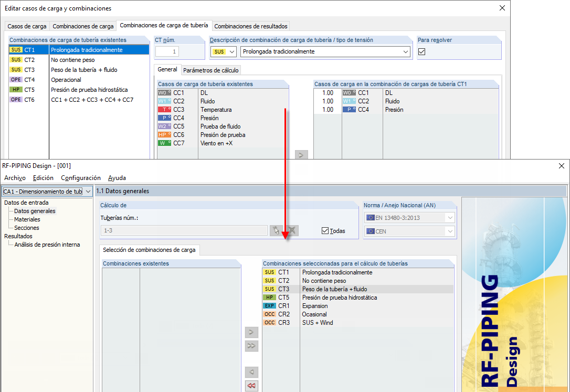Select CR1 Expansion row
Viewport: 570px width, 392px height.
click(x=358, y=306)
